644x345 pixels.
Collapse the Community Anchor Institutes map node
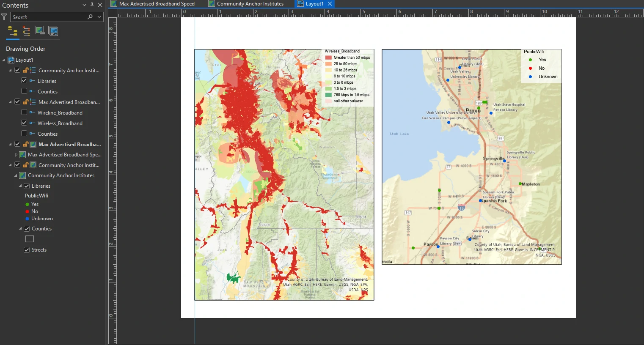click(16, 175)
